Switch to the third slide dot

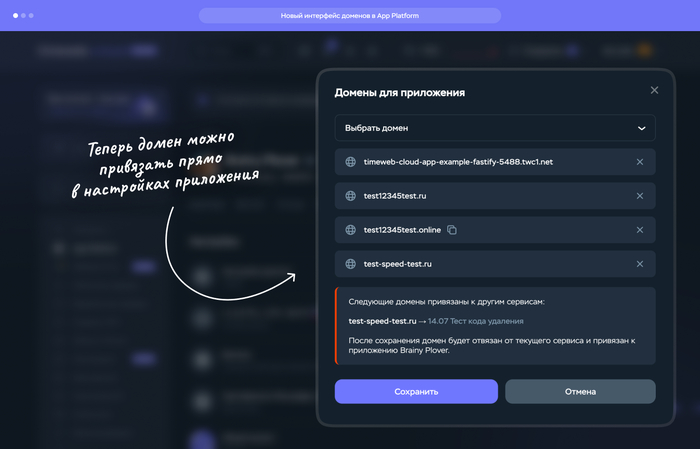pos(31,16)
